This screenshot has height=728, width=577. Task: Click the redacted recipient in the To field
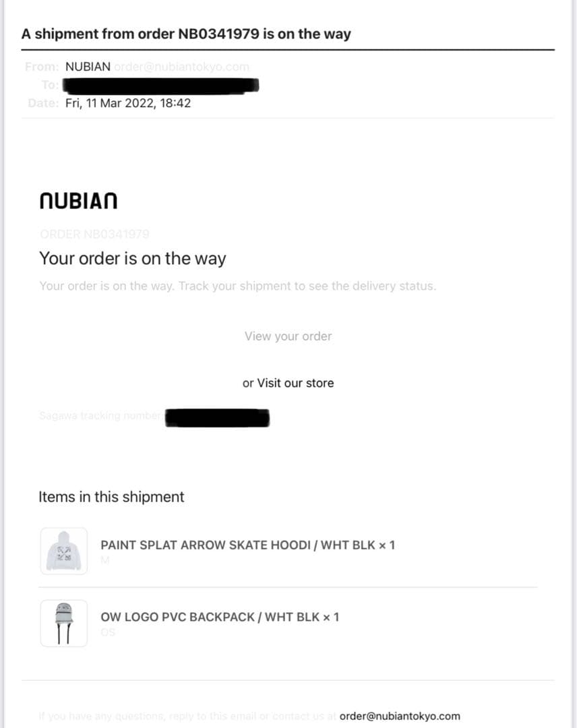tap(160, 86)
